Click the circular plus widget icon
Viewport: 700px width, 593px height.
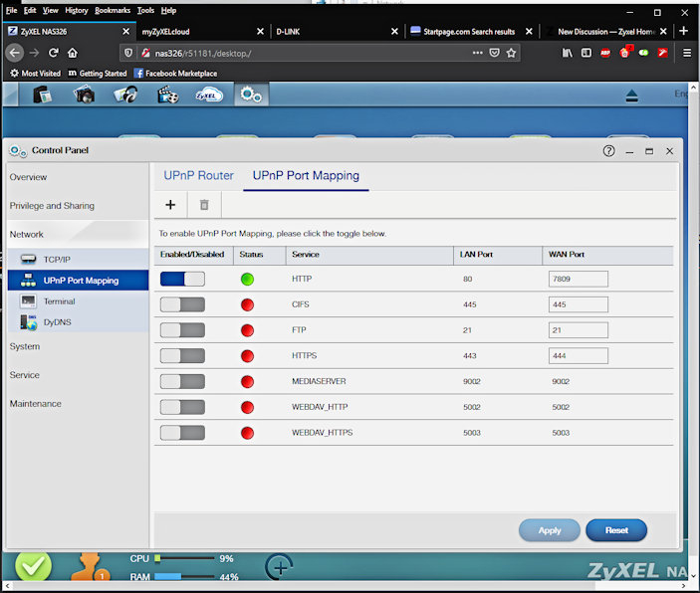(x=280, y=567)
